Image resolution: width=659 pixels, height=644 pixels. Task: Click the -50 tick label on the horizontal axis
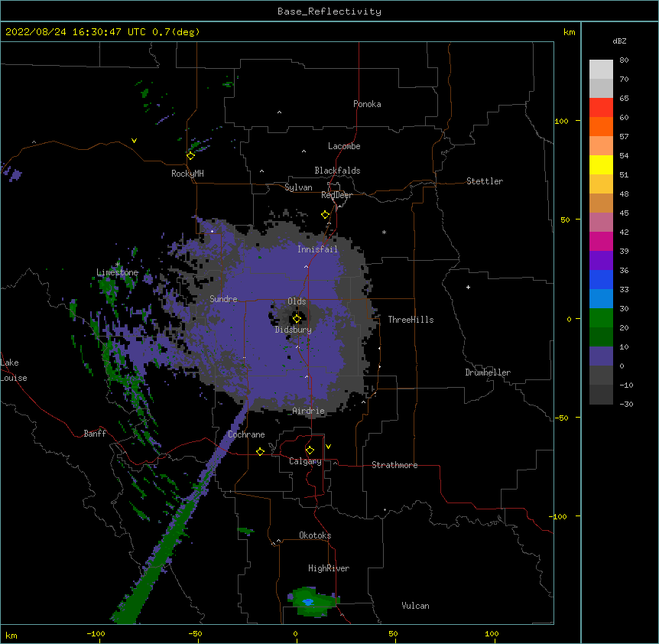tap(195, 633)
